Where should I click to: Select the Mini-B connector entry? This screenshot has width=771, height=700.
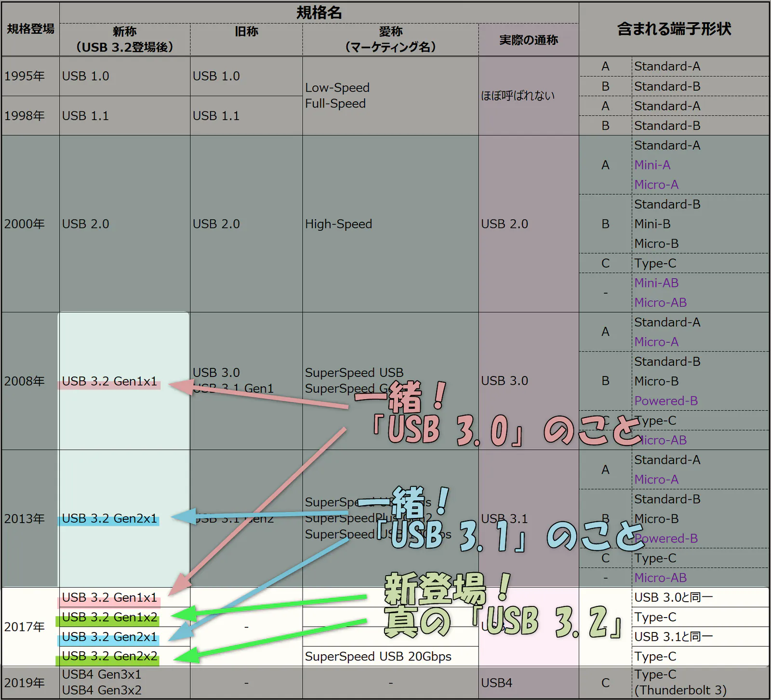coord(652,224)
